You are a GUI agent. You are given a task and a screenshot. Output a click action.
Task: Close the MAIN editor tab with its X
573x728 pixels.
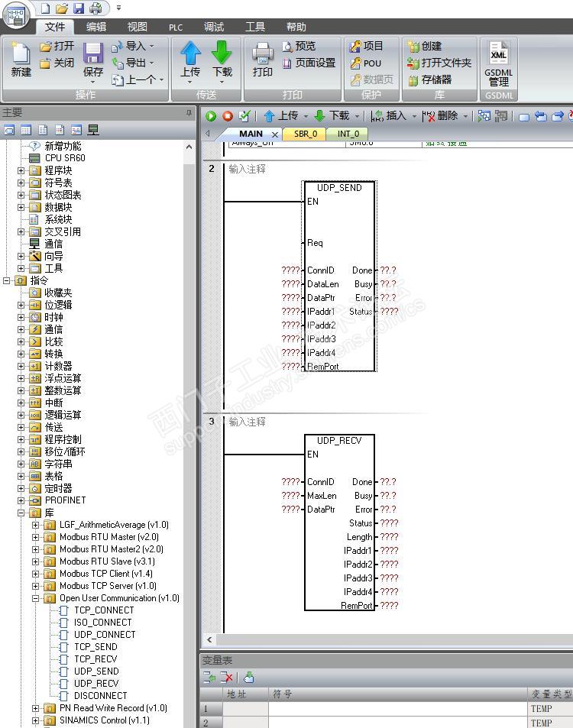pyautogui.click(x=275, y=134)
